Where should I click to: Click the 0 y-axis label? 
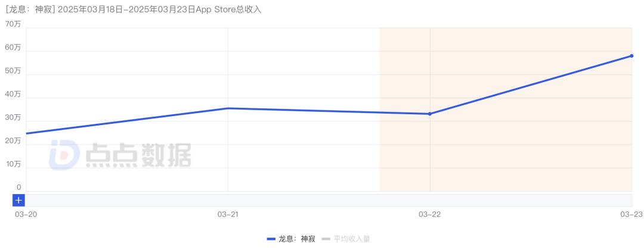[18, 187]
